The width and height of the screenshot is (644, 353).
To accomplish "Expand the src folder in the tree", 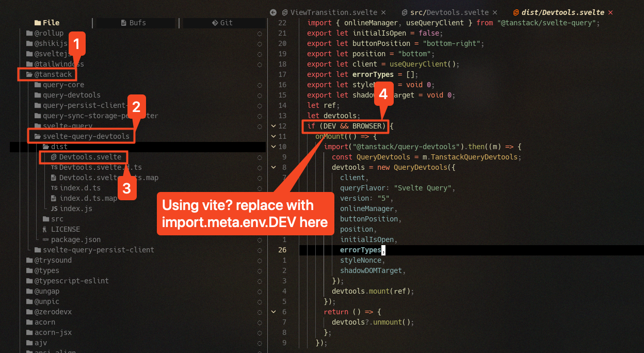I will pos(53,219).
